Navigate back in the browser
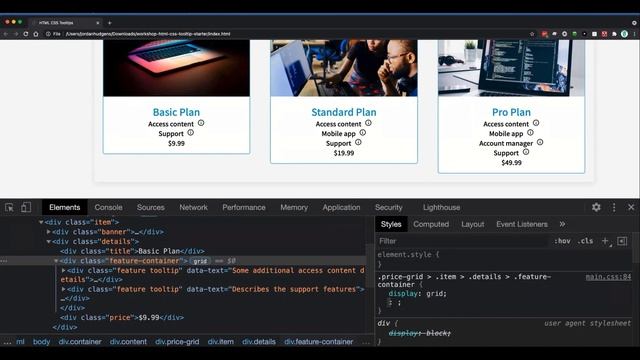 [6, 34]
